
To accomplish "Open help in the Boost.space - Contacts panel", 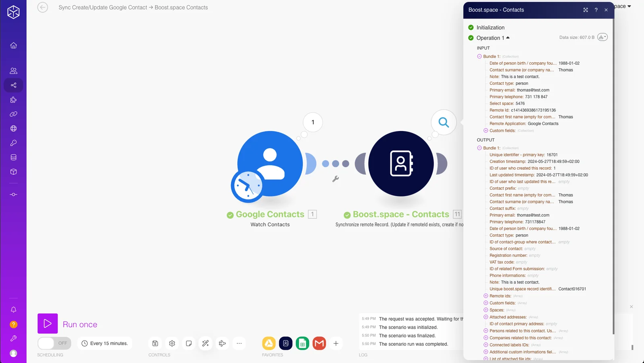I will coord(596,10).
